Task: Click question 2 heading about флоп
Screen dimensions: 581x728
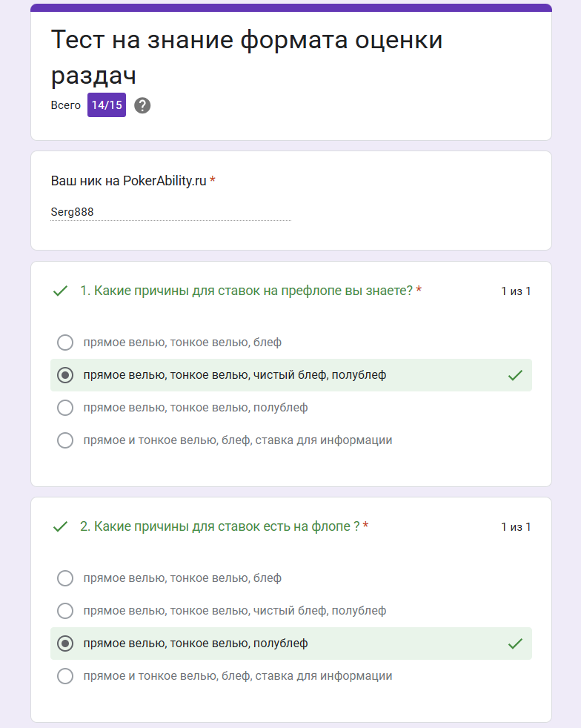Action: pos(220,526)
